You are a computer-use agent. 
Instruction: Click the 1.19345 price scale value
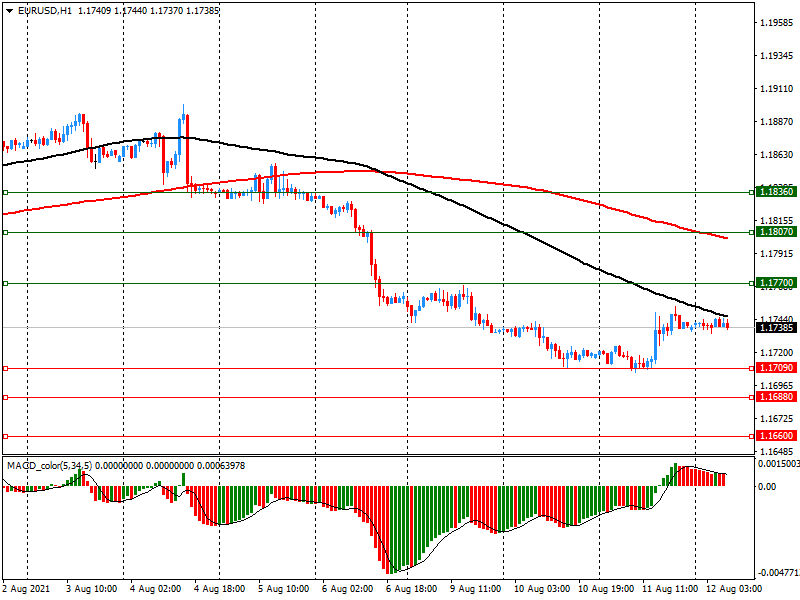point(777,56)
